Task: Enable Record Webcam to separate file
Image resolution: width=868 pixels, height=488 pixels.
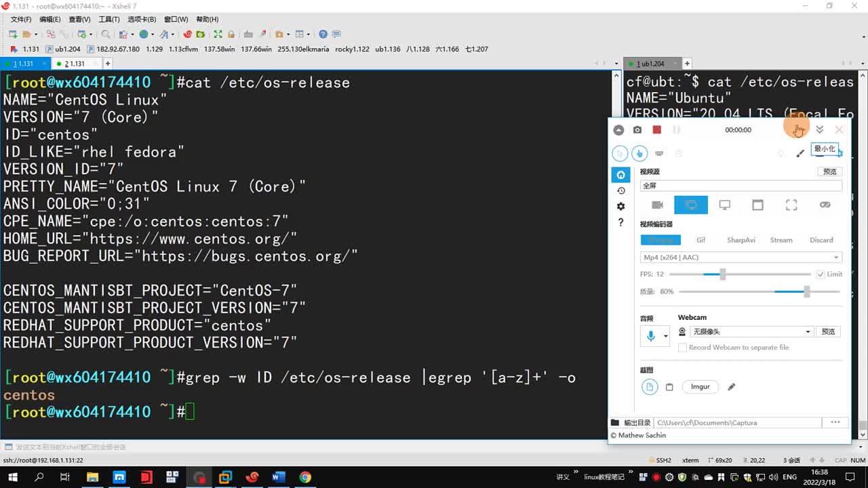Action: [682, 348]
